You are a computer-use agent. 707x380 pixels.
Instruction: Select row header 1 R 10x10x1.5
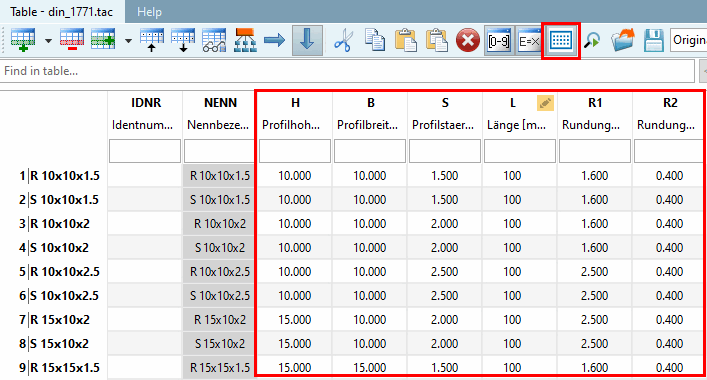[54, 176]
